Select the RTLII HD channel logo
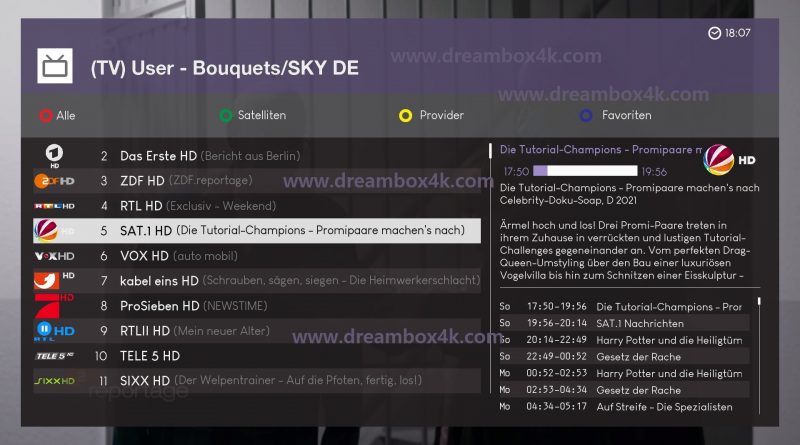 coord(54,331)
